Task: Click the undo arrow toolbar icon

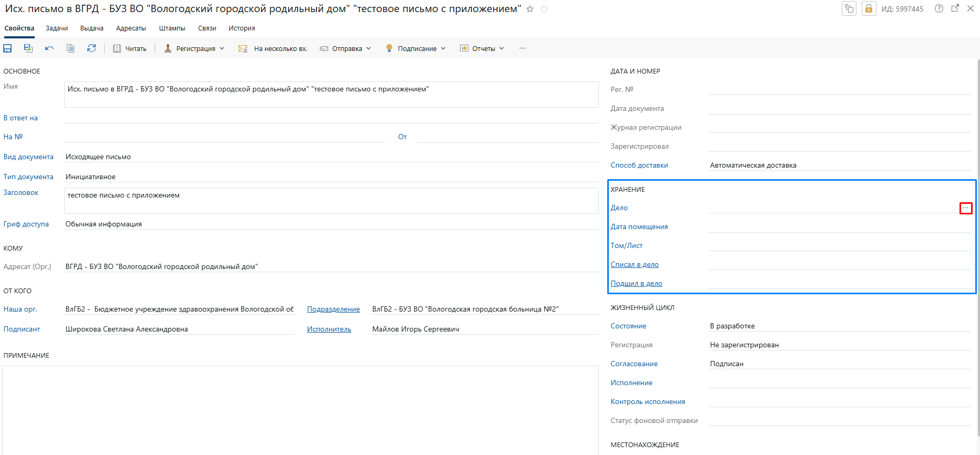Action: tap(49, 48)
